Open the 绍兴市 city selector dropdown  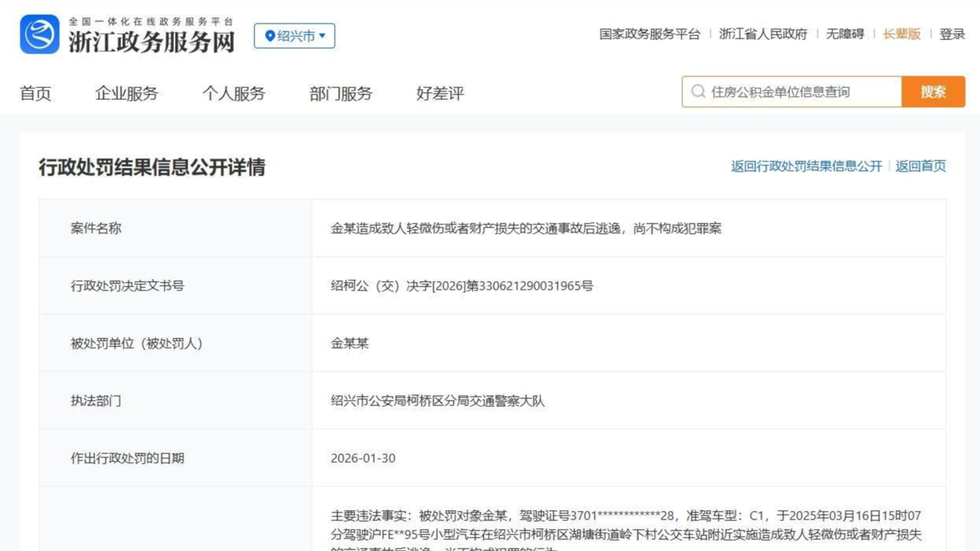[x=295, y=36]
